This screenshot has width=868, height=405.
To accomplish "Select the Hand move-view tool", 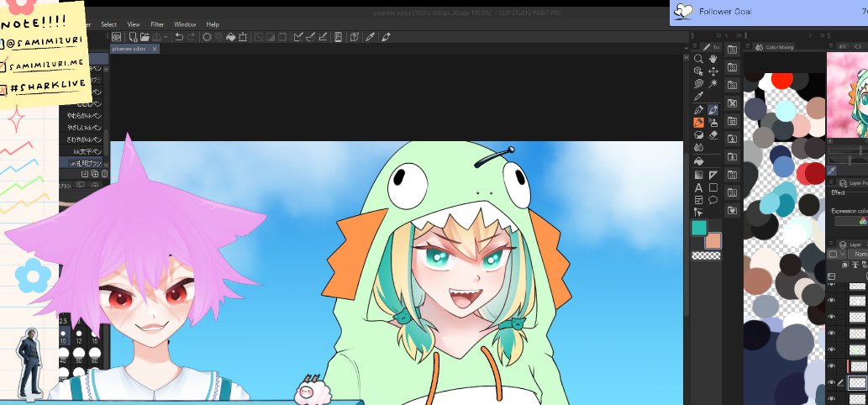I will pos(713,59).
